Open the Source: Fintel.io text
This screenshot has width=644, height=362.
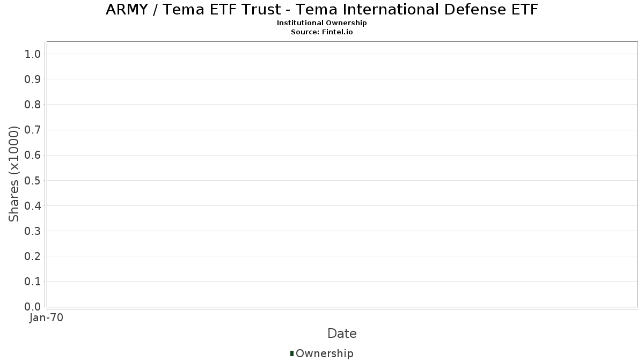click(x=321, y=32)
